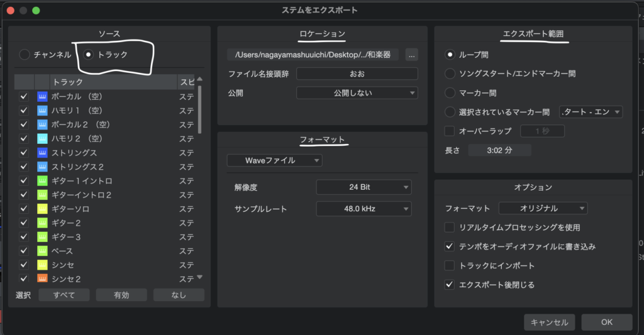Screen dimensions: 644x335
Task: Expand the 24 Bit resolution dropdown
Action: click(x=364, y=187)
